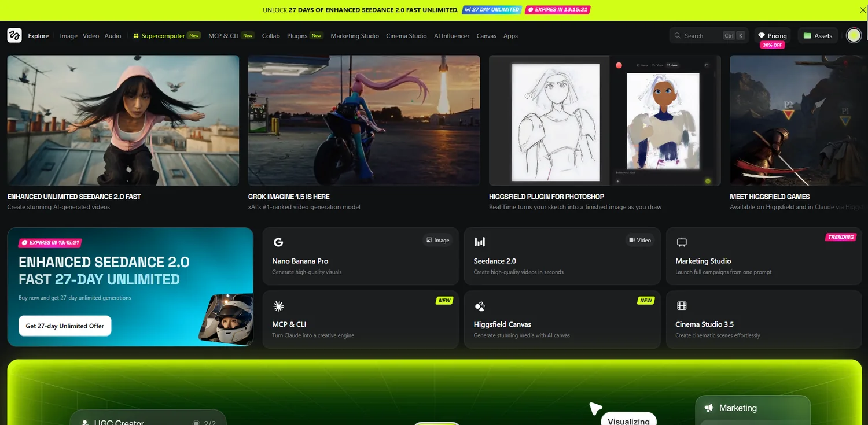Open the 'Cinema Studio 3.5' tile title
Viewport: 868px width, 425px height.
(x=704, y=324)
